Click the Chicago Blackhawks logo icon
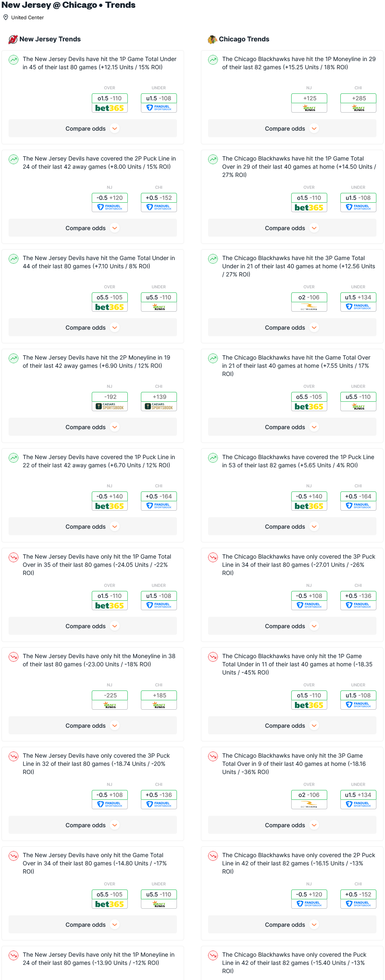 pos(213,39)
